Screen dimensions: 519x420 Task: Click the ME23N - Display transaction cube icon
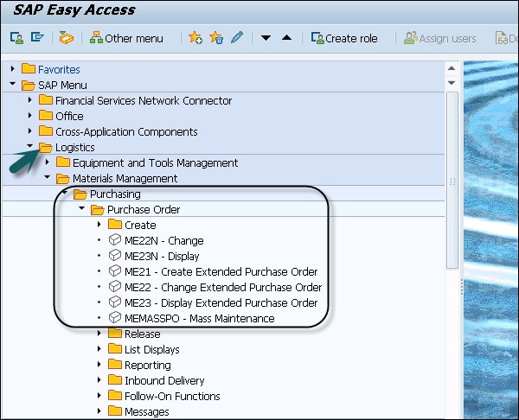[115, 257]
